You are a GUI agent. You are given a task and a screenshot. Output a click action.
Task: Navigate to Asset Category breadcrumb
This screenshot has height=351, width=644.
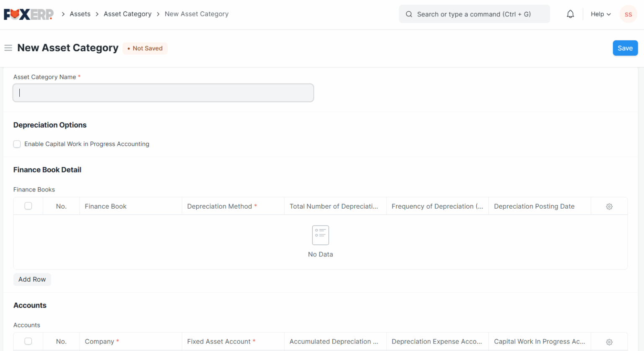tap(127, 14)
